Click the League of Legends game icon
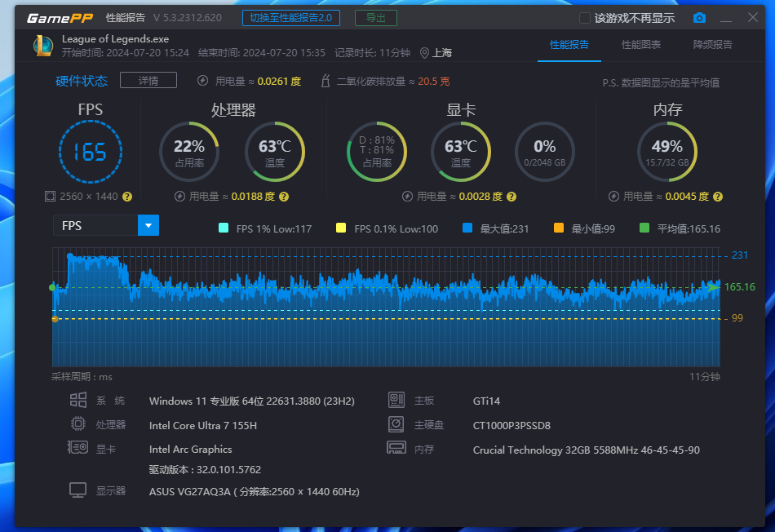The image size is (775, 532). pos(43,46)
